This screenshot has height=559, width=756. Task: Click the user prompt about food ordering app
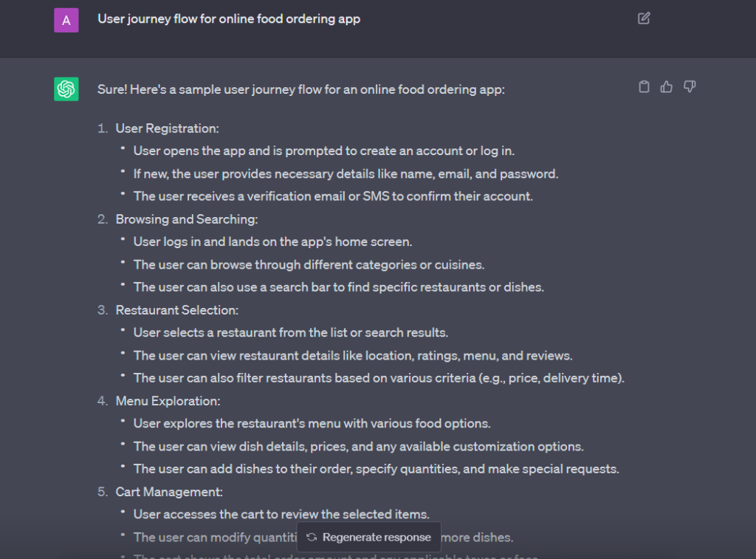click(229, 19)
